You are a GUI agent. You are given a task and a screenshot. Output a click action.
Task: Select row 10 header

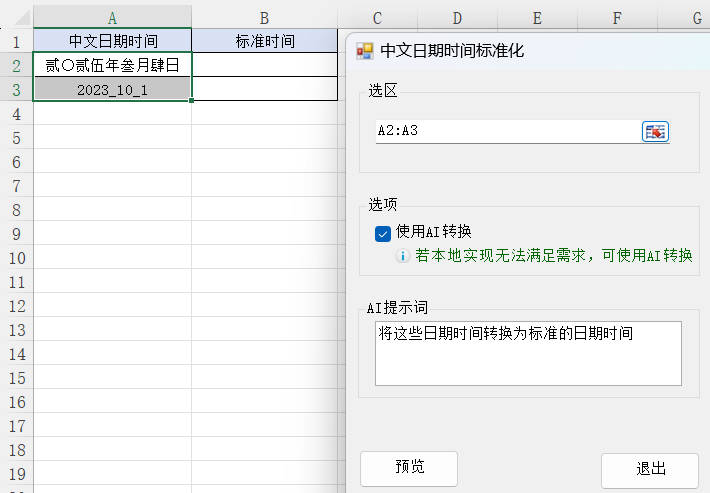click(16, 258)
